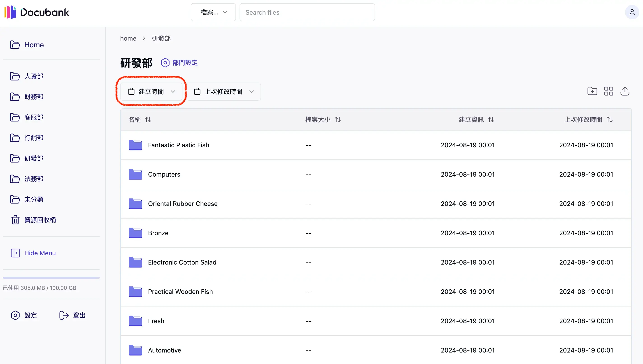The height and width of the screenshot is (364, 643).
Task: Click the Search files input field
Action: (307, 12)
